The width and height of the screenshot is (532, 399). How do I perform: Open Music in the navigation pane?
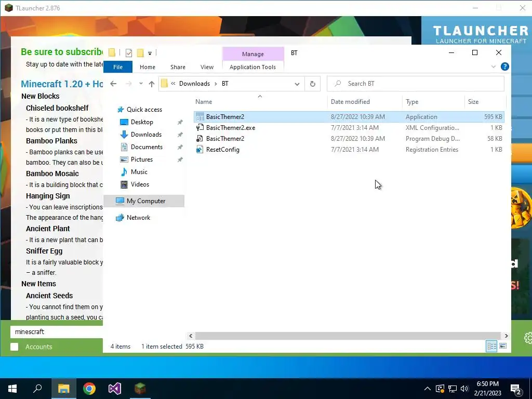[x=139, y=171]
